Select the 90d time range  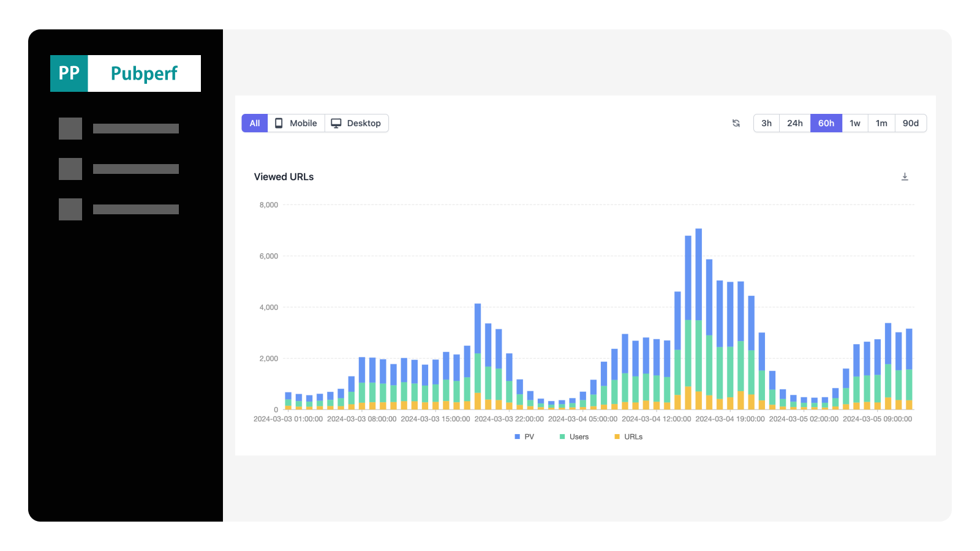pyautogui.click(x=911, y=123)
